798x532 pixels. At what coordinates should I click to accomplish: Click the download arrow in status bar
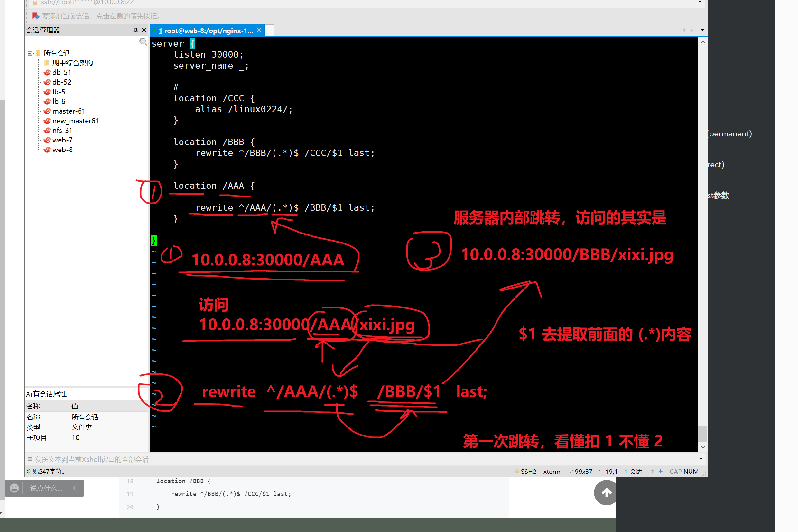(x=660, y=471)
